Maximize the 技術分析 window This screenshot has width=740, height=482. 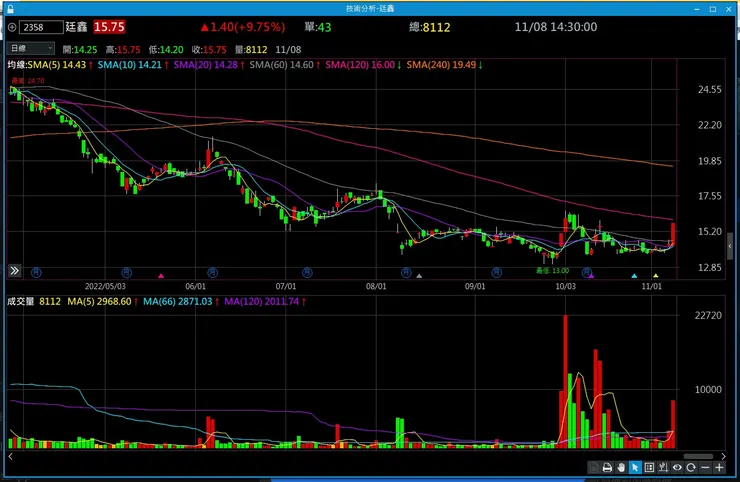pyautogui.click(x=713, y=9)
